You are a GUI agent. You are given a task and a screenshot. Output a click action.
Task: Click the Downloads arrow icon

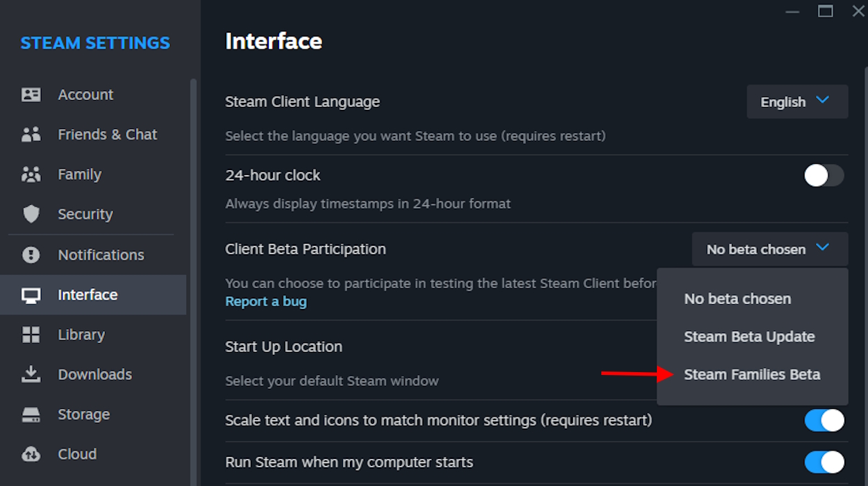tap(31, 374)
